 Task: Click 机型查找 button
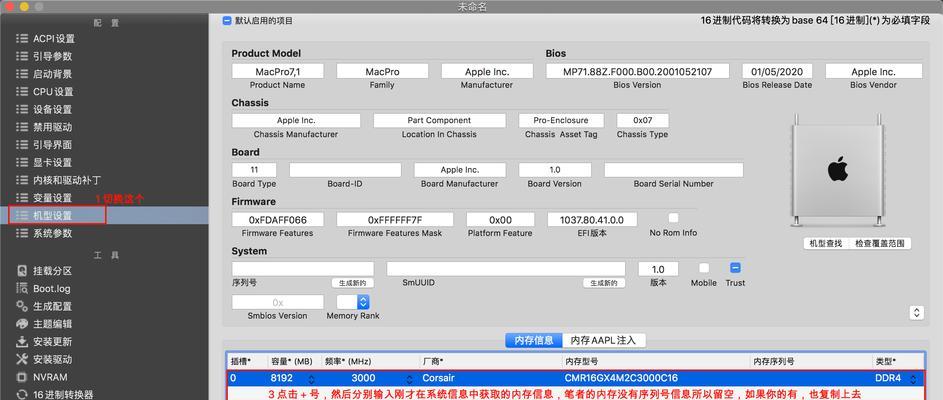tap(826, 244)
